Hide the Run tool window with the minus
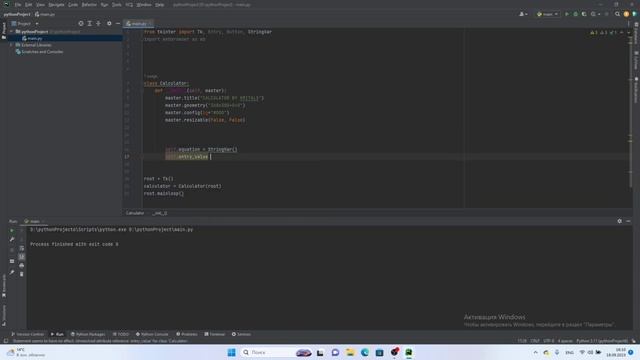Screen dimensions: 640x360 [x=628, y=221]
